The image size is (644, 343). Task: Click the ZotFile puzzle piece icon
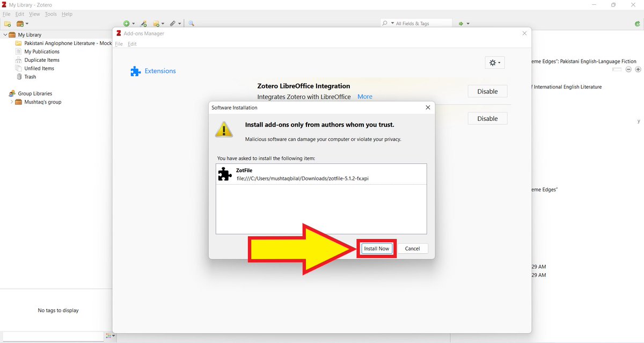(225, 174)
